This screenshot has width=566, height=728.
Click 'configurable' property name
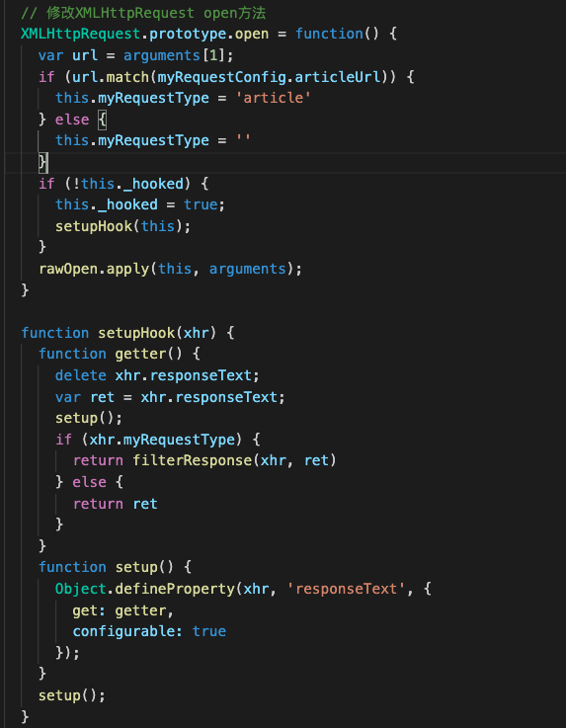coord(123,631)
